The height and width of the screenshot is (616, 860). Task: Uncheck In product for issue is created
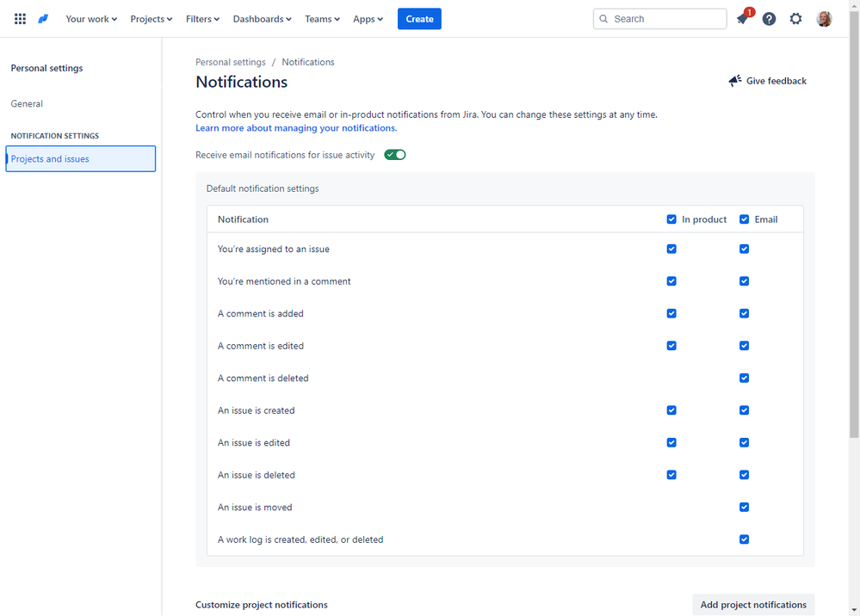point(671,410)
